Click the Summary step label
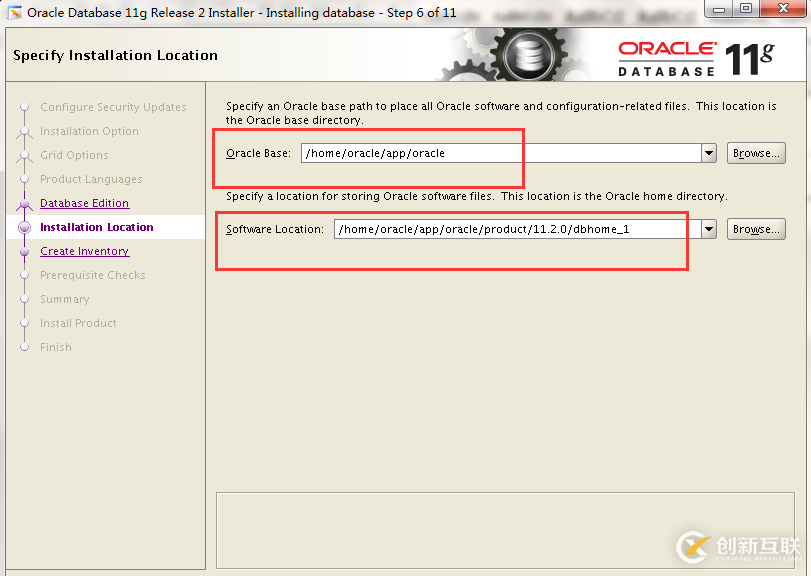 [65, 299]
